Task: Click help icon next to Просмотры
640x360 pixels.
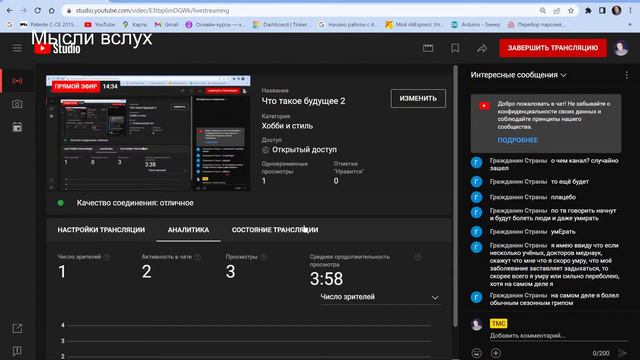Action: click(263, 257)
